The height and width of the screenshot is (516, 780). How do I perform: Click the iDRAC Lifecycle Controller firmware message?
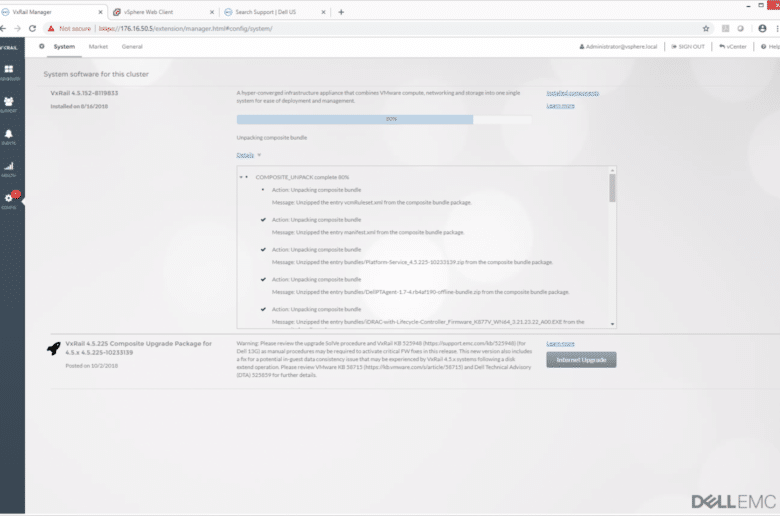pyautogui.click(x=428, y=322)
